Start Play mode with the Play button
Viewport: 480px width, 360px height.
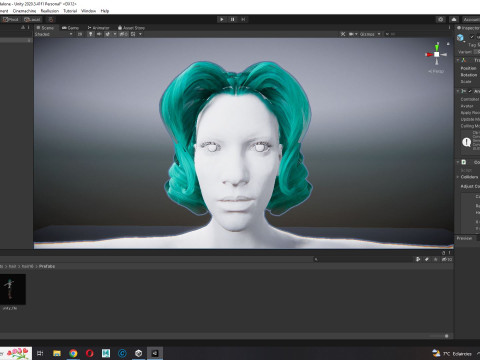click(x=222, y=20)
